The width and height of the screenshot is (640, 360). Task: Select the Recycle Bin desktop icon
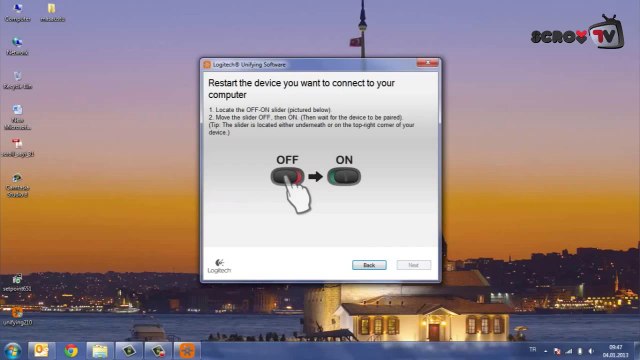coord(17,80)
